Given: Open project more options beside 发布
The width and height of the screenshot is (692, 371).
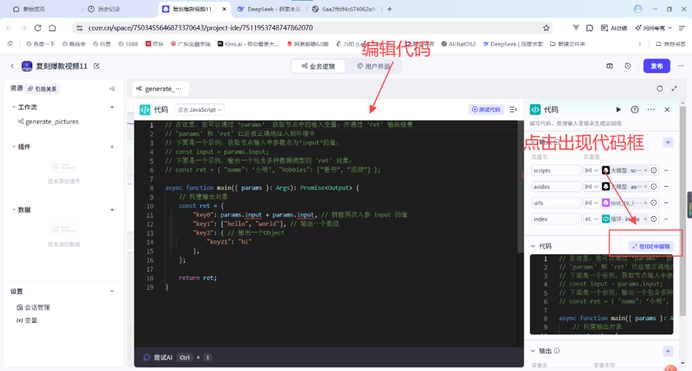Looking at the screenshot, I should coord(681,66).
